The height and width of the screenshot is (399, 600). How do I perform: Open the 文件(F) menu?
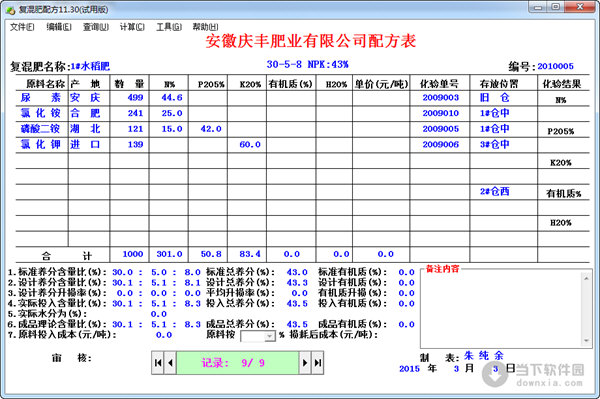(22, 27)
